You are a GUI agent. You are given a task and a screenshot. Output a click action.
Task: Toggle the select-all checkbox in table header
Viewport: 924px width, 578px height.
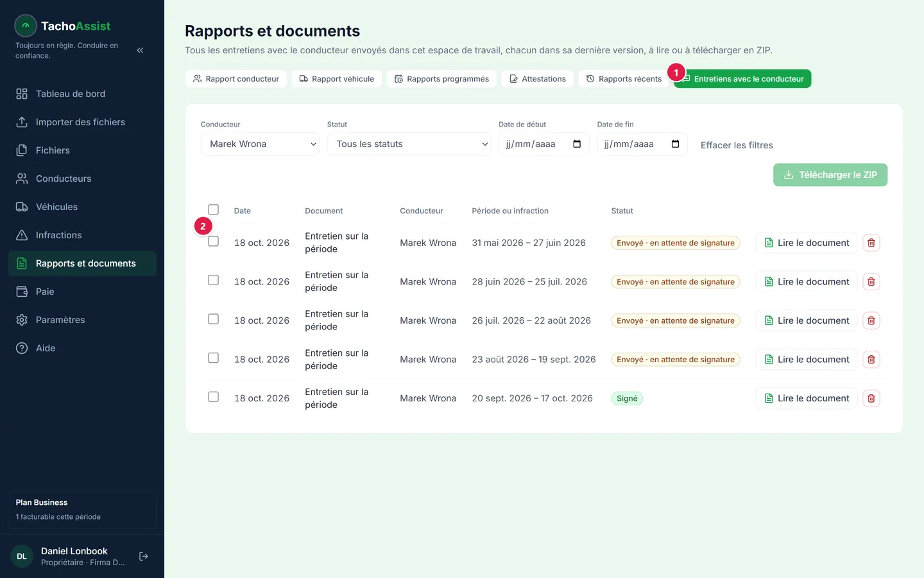tap(214, 209)
